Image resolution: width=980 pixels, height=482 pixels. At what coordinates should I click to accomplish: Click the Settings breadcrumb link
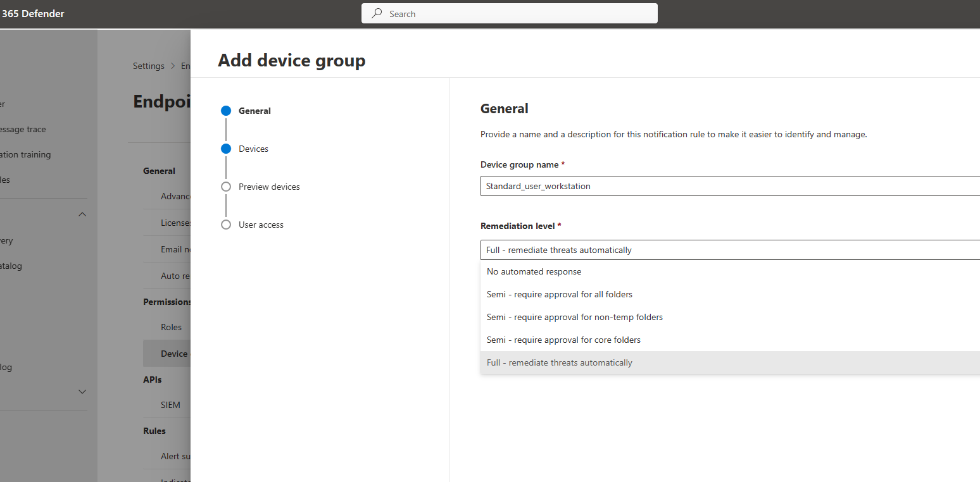point(148,65)
